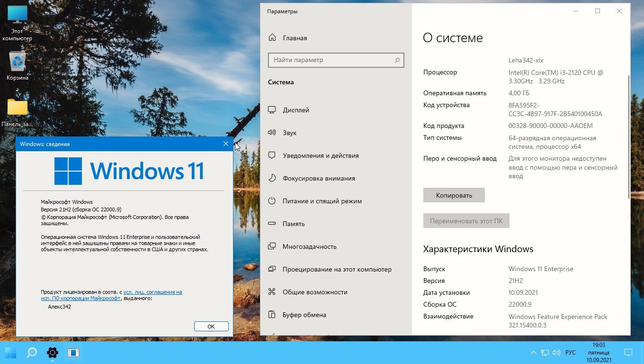Switch input language РУС indicator
Image resolution: width=644 pixels, height=364 pixels.
(571, 353)
